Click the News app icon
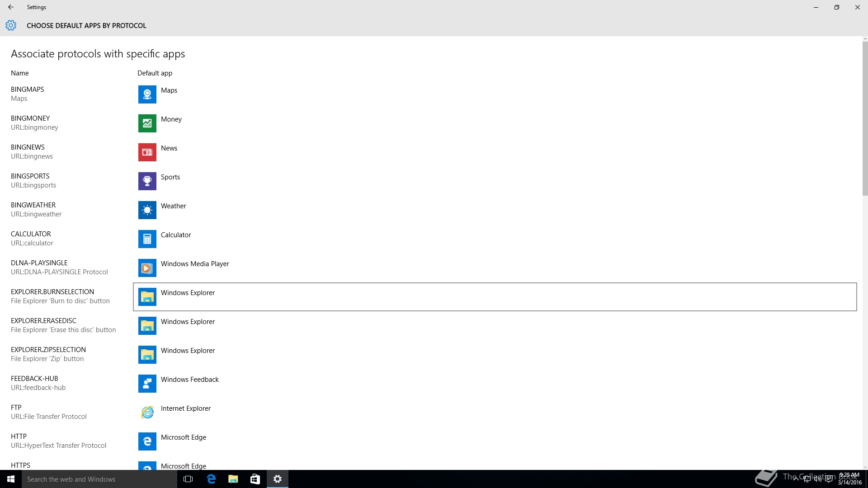This screenshot has height=488, width=868. tap(147, 152)
